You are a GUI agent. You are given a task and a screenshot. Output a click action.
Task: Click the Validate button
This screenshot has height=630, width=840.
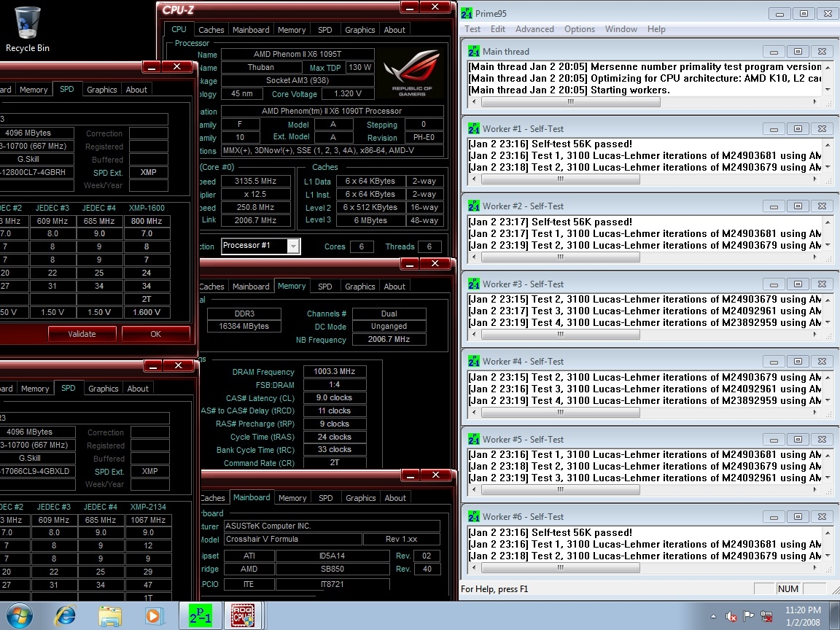(x=82, y=334)
